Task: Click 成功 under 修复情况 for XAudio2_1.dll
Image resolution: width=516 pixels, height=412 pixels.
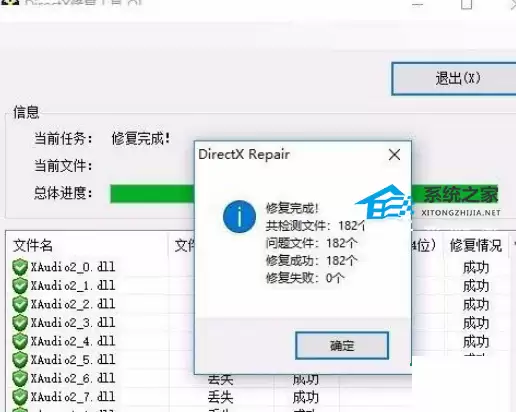Action: (476, 286)
